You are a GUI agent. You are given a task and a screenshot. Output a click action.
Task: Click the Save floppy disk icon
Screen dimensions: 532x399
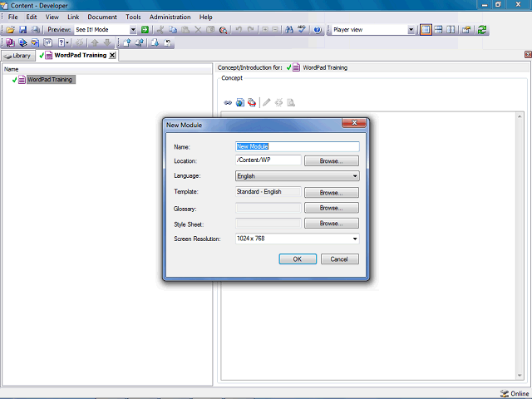click(x=22, y=30)
